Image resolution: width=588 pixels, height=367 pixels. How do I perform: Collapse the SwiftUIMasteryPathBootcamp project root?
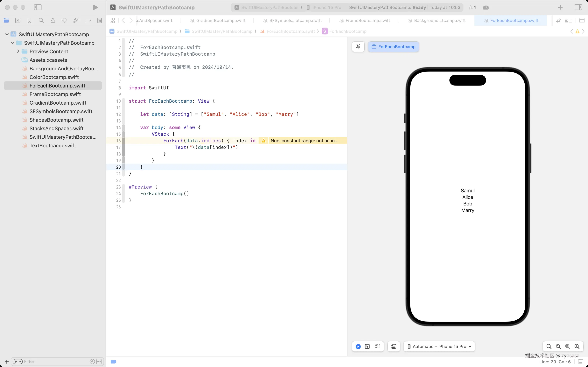pyautogui.click(x=7, y=34)
